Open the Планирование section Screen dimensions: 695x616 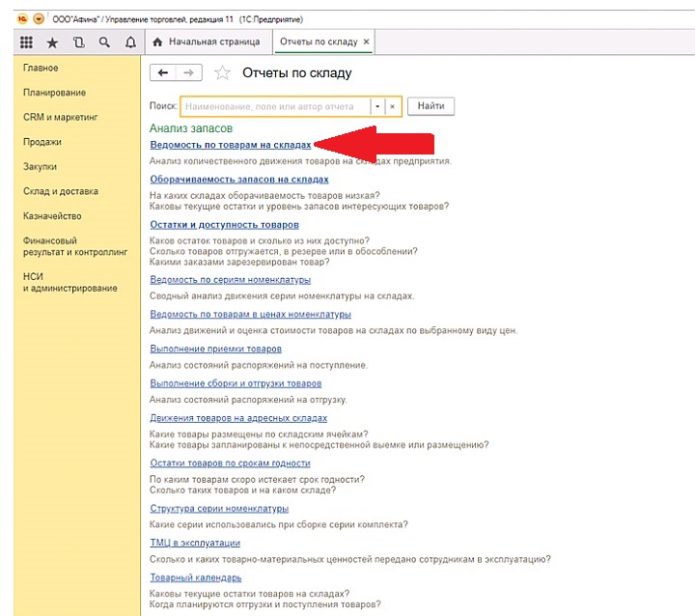(x=54, y=93)
